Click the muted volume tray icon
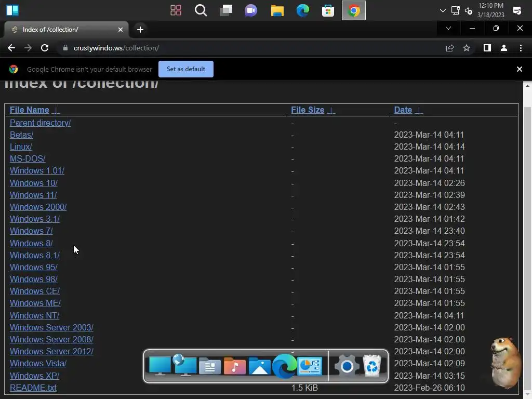Image resolution: width=532 pixels, height=399 pixels. point(469,11)
